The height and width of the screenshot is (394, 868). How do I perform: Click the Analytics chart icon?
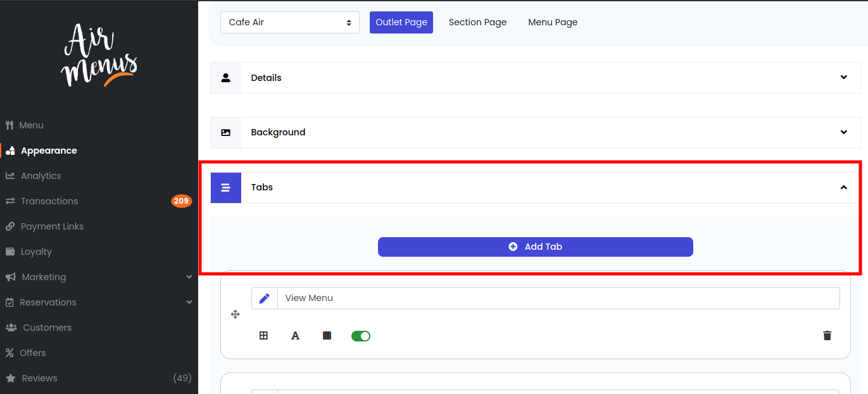[x=10, y=176]
